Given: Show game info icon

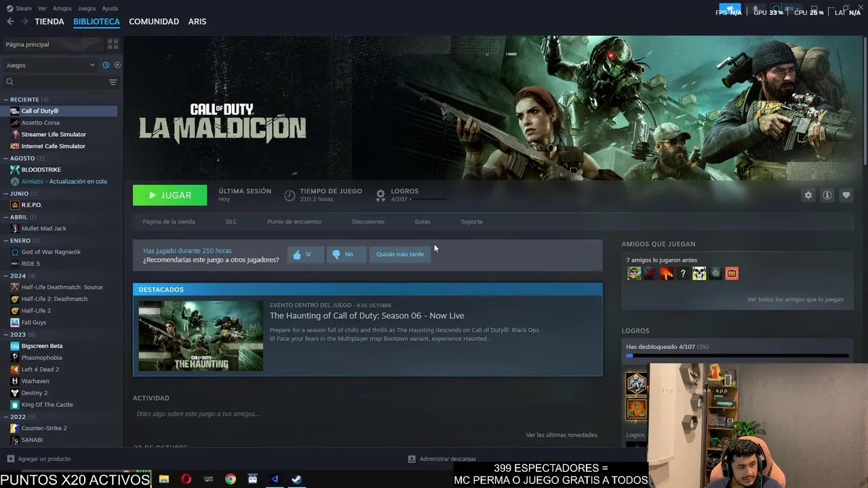Looking at the screenshot, I should click(827, 195).
